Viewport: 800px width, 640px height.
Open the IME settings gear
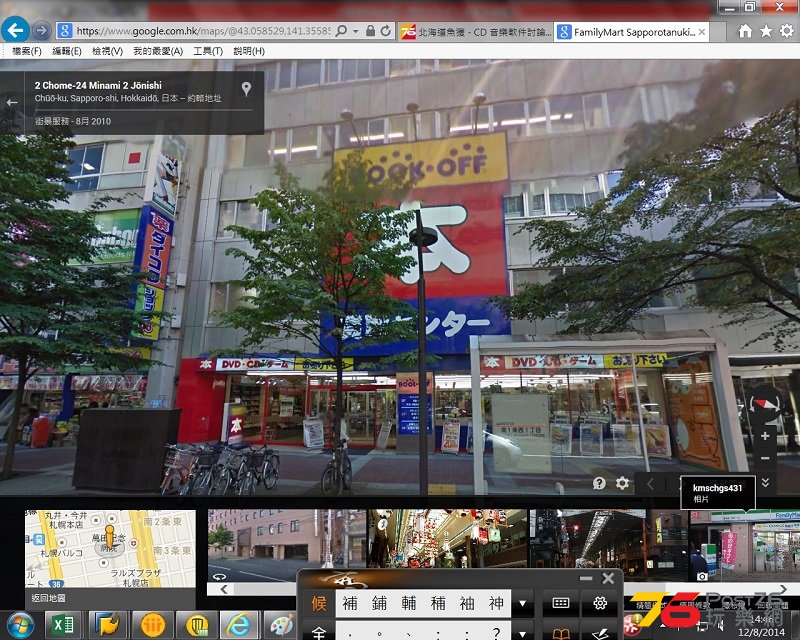pos(600,603)
